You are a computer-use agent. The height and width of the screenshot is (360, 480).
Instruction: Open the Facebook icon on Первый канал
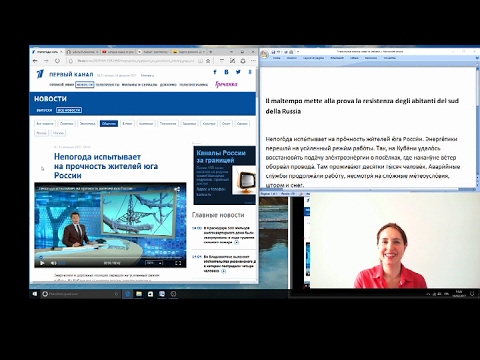tap(215, 72)
